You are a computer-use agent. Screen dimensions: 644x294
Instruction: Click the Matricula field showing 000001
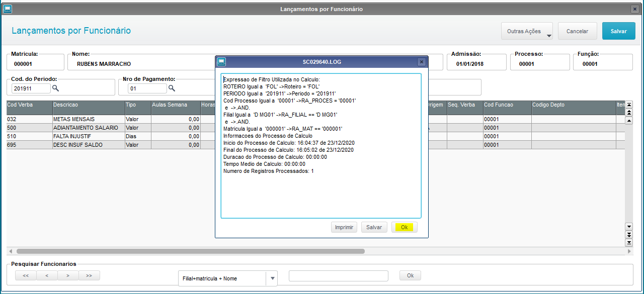[x=35, y=62]
